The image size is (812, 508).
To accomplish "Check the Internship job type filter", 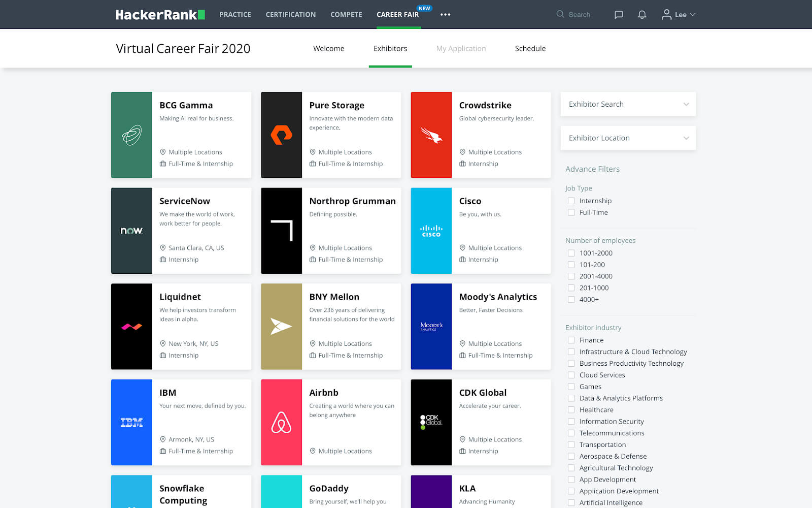I will click(x=571, y=201).
